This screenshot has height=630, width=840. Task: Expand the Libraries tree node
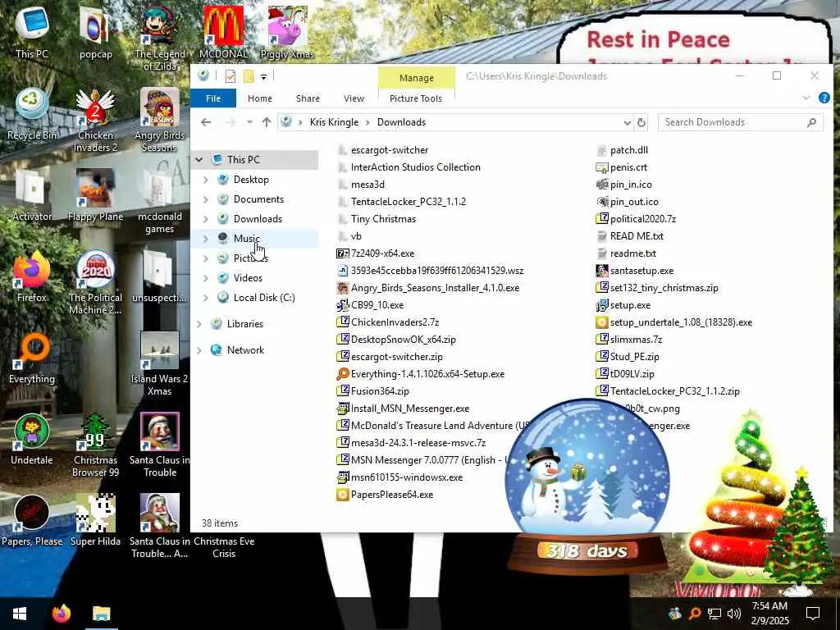coord(199,324)
